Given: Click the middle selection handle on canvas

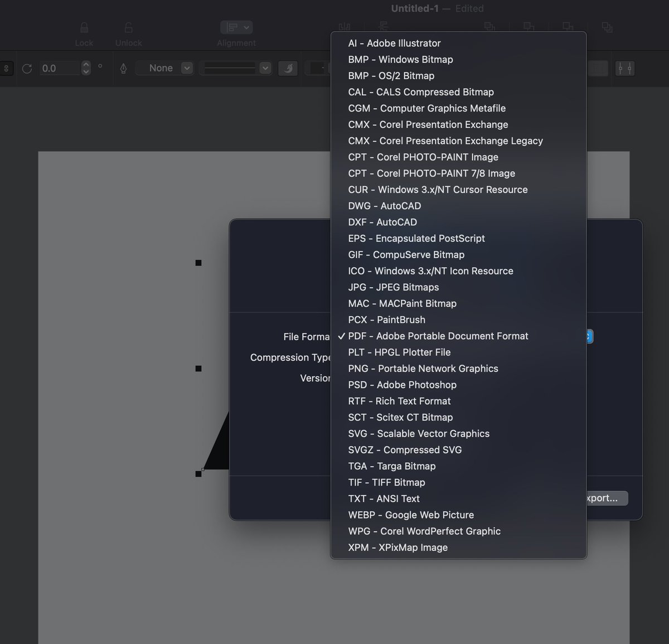Looking at the screenshot, I should 198,369.
